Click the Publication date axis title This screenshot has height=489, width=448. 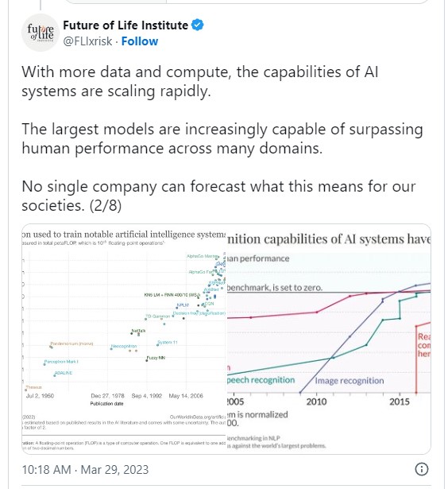point(106,404)
